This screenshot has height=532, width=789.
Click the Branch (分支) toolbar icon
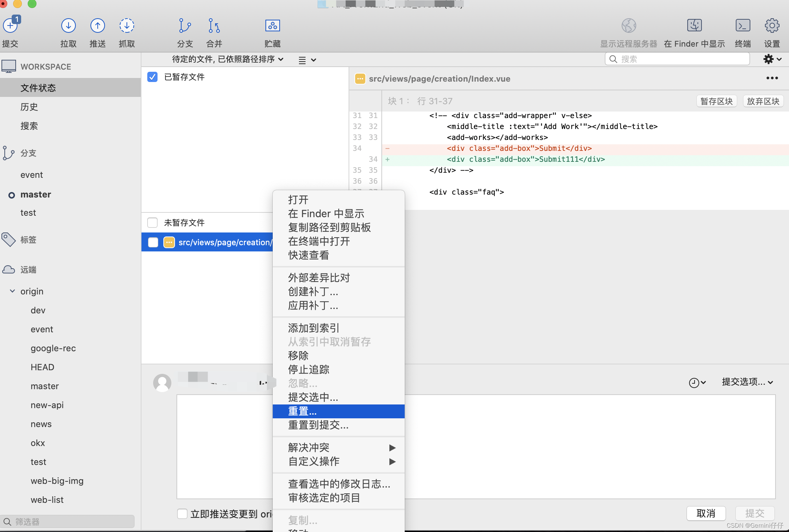tap(185, 26)
